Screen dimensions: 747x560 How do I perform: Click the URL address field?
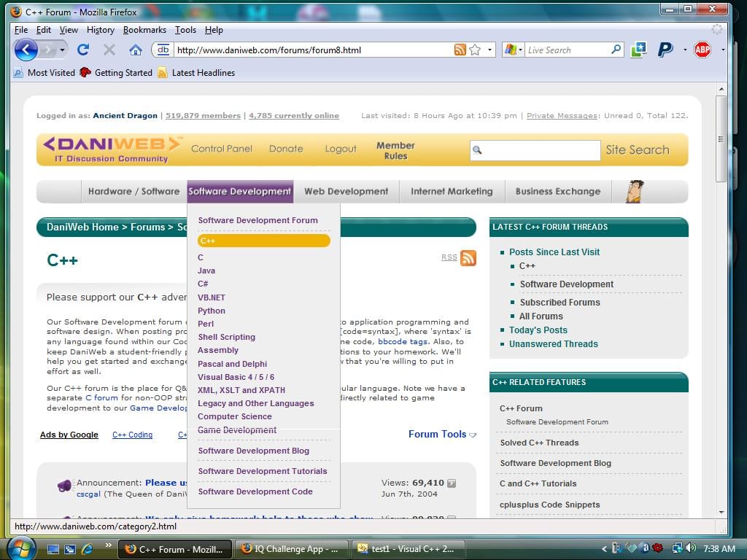(x=313, y=50)
